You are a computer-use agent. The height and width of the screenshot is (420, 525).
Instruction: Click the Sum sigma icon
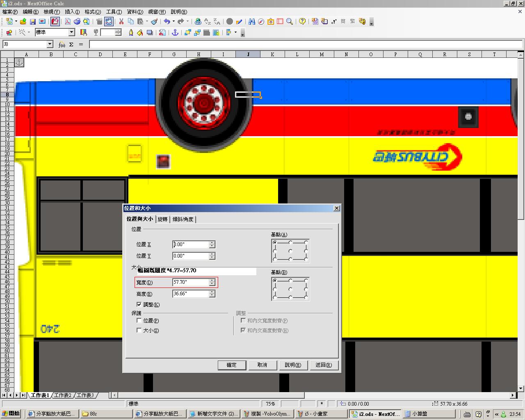[71, 44]
